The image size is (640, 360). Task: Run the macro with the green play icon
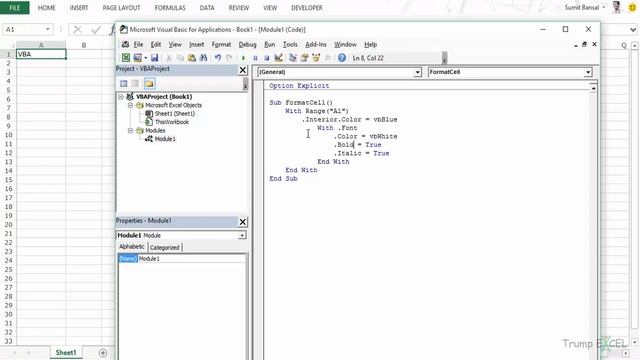click(x=244, y=58)
